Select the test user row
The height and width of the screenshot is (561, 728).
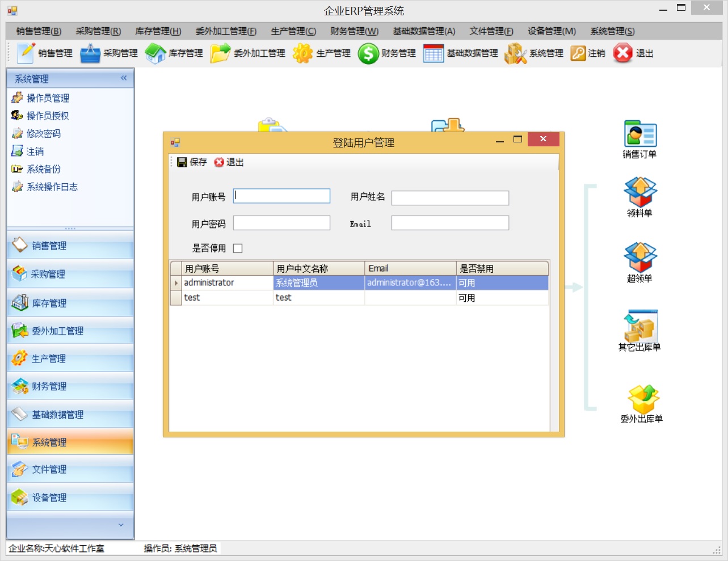point(227,298)
